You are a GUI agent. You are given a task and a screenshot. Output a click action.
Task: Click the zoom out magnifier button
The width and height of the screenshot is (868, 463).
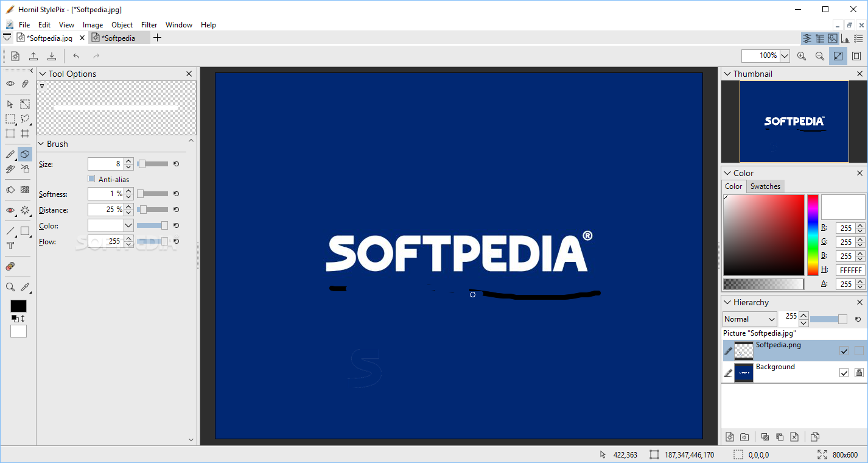pyautogui.click(x=820, y=56)
